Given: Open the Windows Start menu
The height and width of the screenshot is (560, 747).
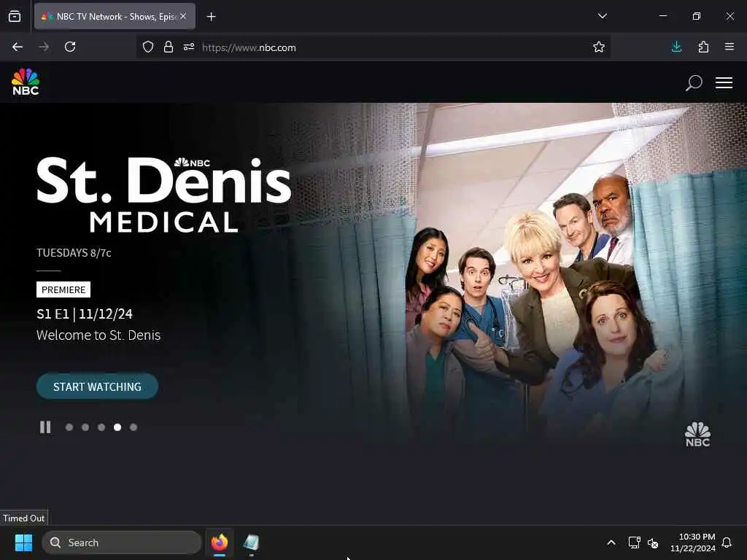Looking at the screenshot, I should [23, 542].
